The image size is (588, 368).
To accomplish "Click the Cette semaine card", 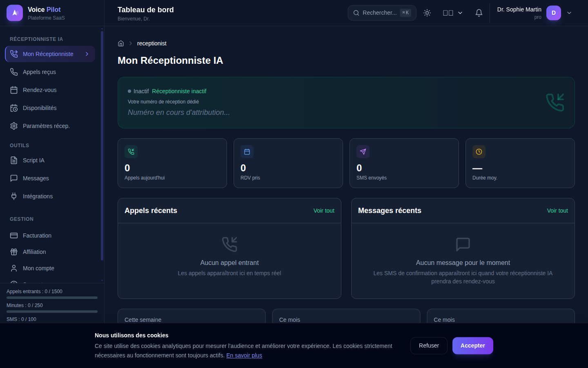I will coord(192,316).
